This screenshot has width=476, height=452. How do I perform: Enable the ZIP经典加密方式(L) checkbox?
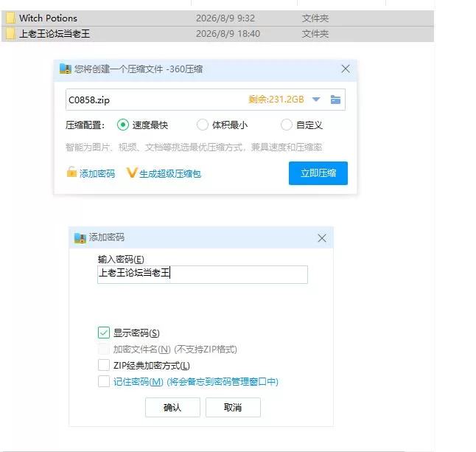[104, 365]
